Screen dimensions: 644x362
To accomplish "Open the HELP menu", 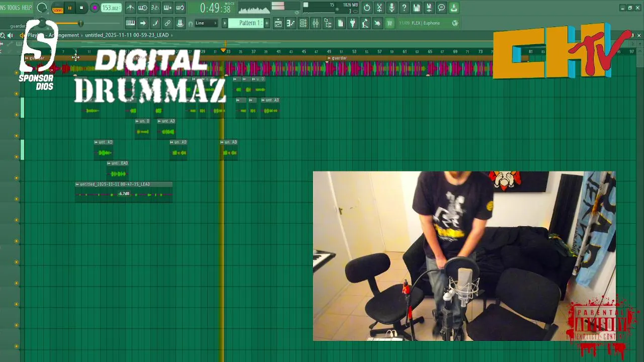I will 27,8.
